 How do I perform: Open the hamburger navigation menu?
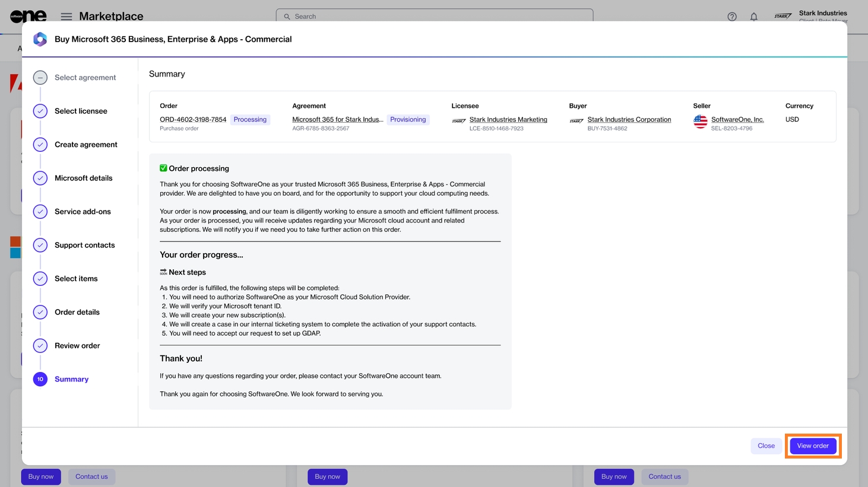[66, 17]
